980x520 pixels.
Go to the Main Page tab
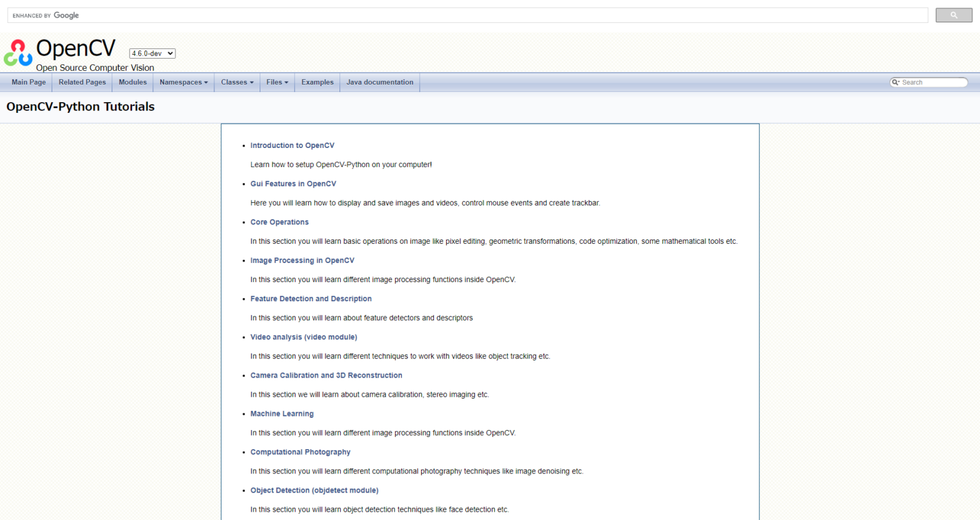pyautogui.click(x=29, y=82)
